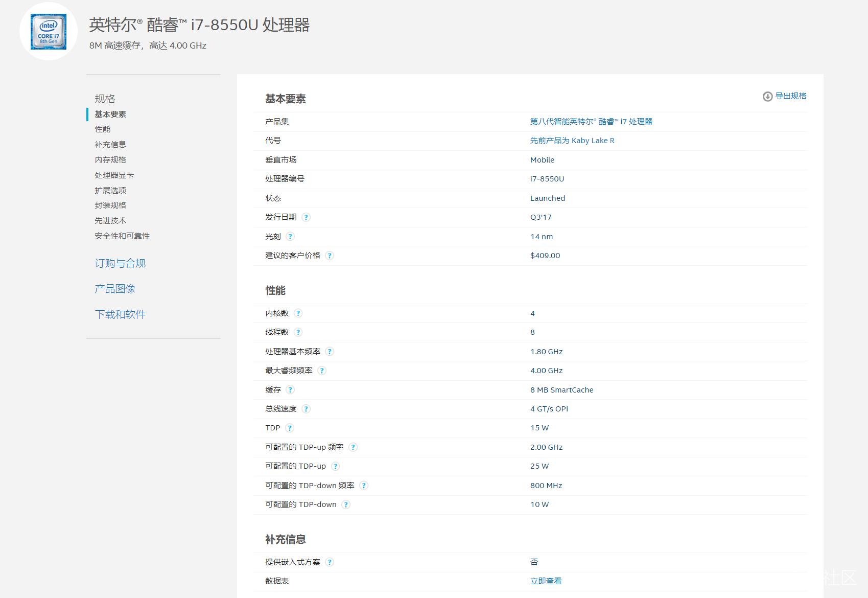This screenshot has width=868, height=598.
Task: Open the help icon next to 建议的客户价格
Action: click(330, 256)
